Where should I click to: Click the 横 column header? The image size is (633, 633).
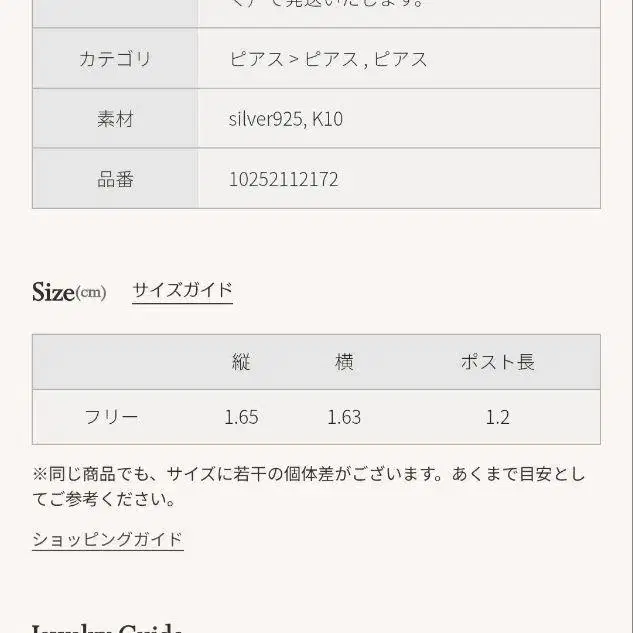(x=344, y=362)
